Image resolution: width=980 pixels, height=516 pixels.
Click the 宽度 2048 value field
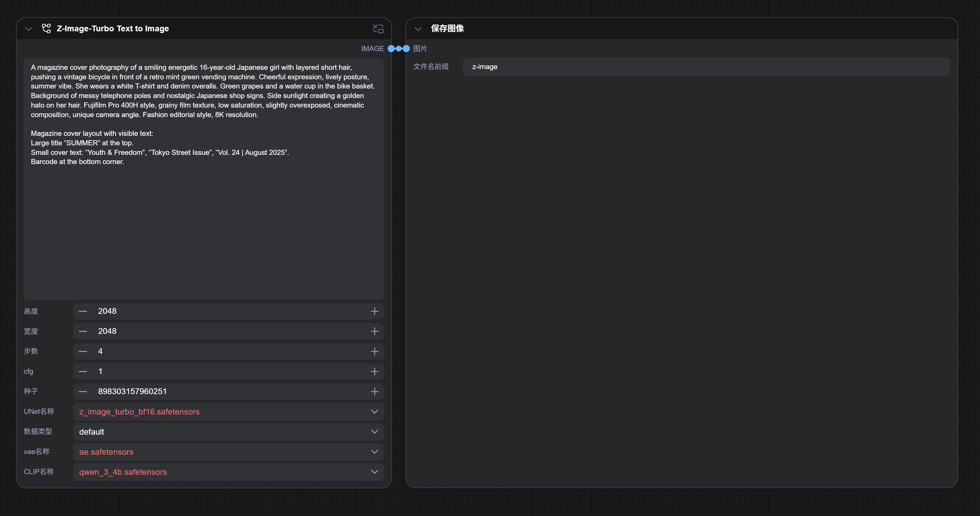[x=228, y=332]
